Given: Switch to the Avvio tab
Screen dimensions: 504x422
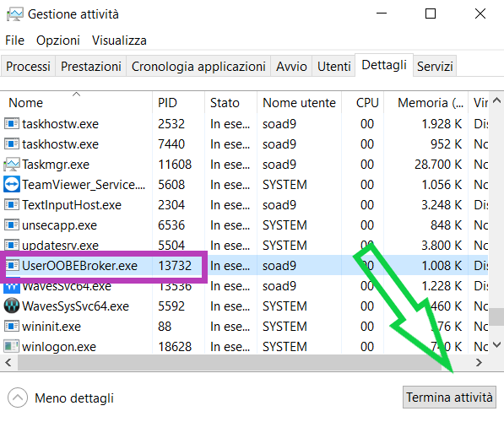Looking at the screenshot, I should 291,67.
